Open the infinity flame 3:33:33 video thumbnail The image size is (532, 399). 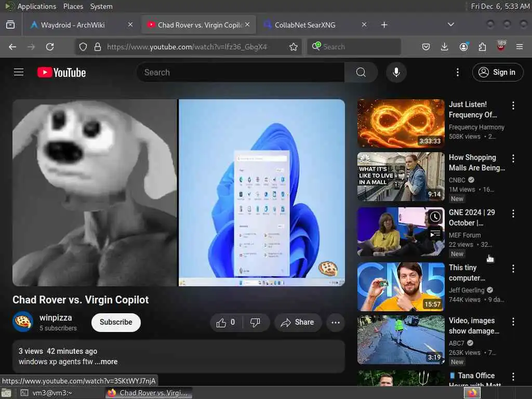401,124
